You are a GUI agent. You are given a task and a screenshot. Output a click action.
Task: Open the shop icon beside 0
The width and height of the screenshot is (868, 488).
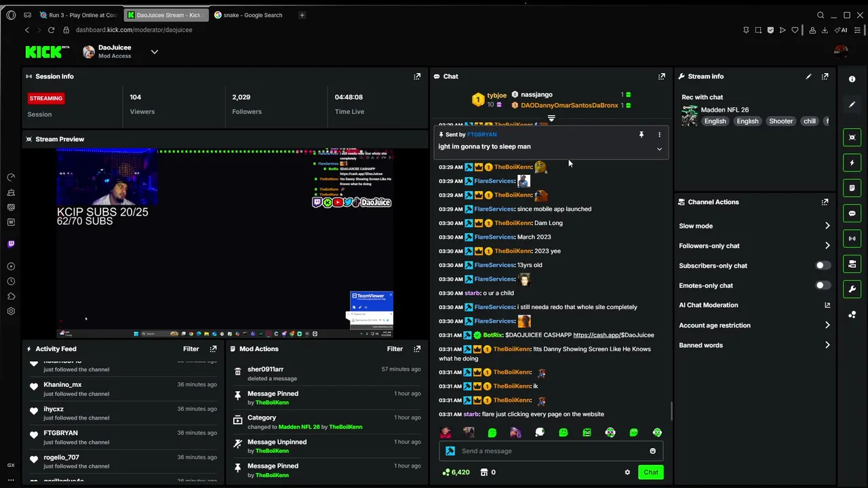(x=484, y=472)
